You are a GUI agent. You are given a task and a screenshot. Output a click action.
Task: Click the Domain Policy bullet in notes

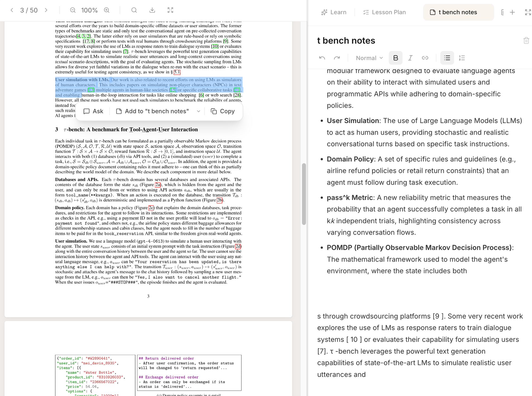click(421, 171)
